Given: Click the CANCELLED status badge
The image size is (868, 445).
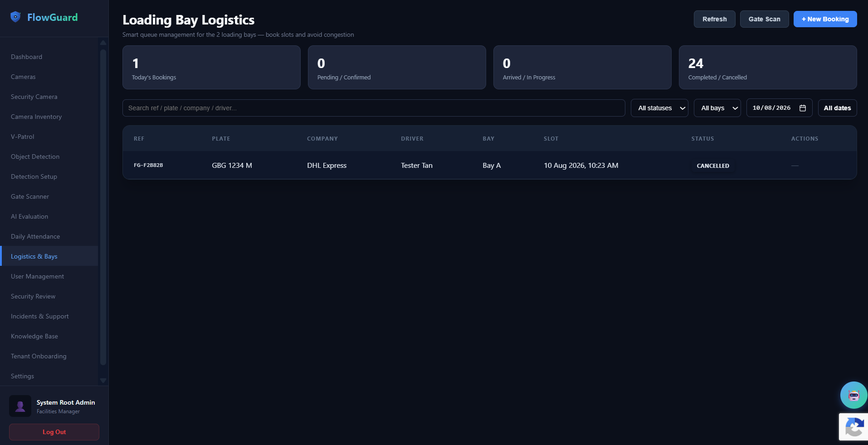Looking at the screenshot, I should coord(713,166).
